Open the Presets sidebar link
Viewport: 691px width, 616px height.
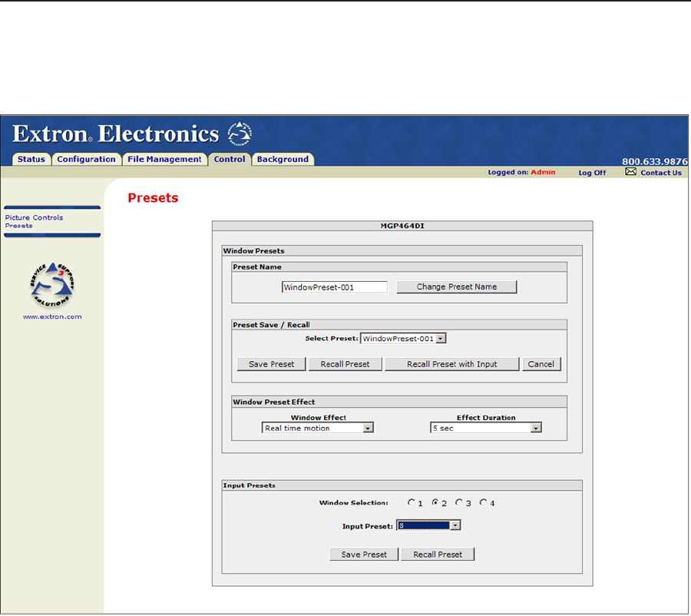(18, 226)
